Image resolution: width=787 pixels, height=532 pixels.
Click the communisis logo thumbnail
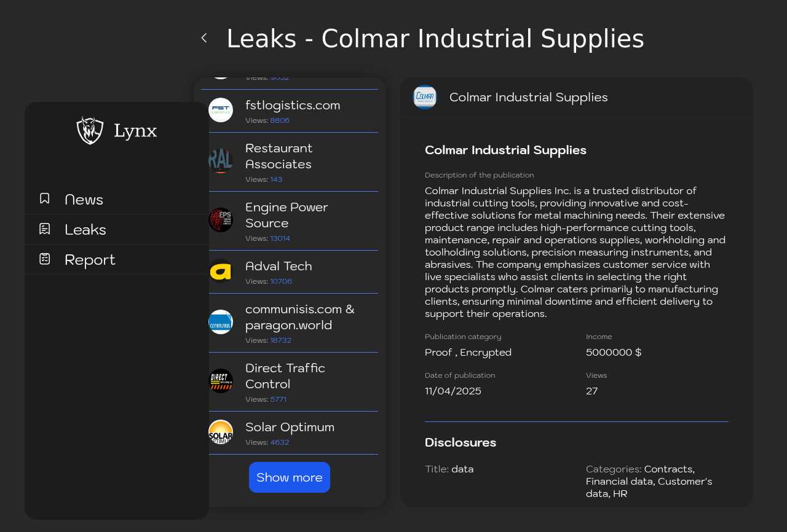pos(221,322)
